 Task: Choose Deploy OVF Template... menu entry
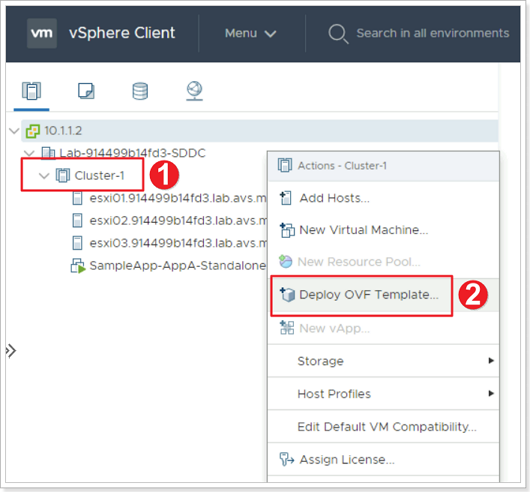pyautogui.click(x=383, y=295)
